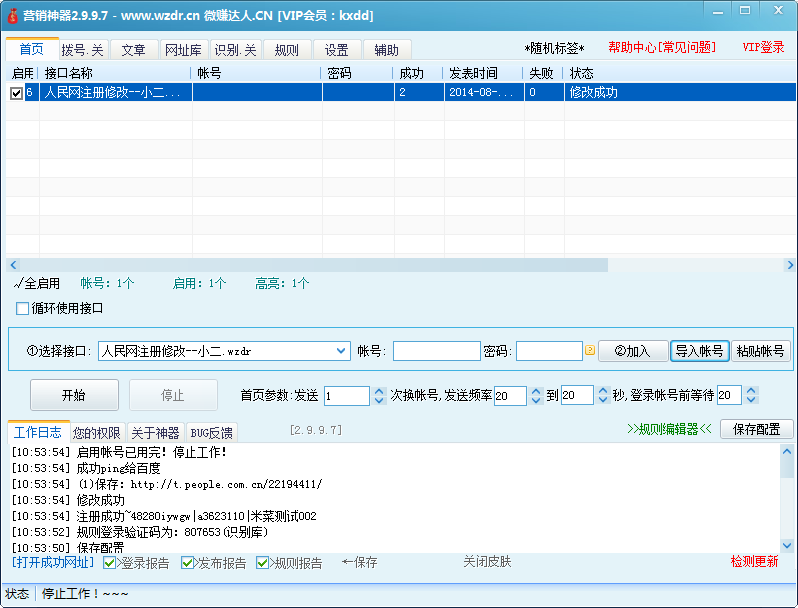Uncheck the enabled checkbox for row 6
This screenshot has height=608, width=798.
(x=16, y=93)
